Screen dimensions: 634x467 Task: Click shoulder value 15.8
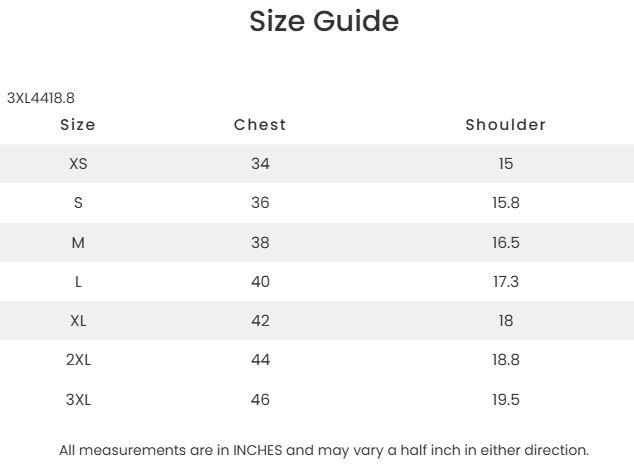[x=505, y=203]
